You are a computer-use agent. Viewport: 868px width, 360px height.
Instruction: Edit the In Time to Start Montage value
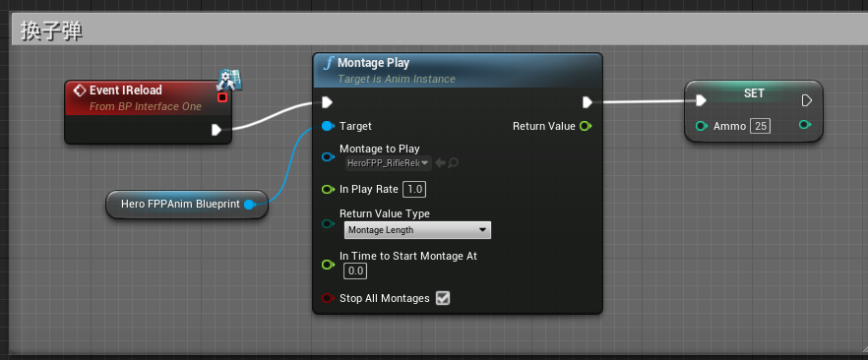(x=355, y=270)
